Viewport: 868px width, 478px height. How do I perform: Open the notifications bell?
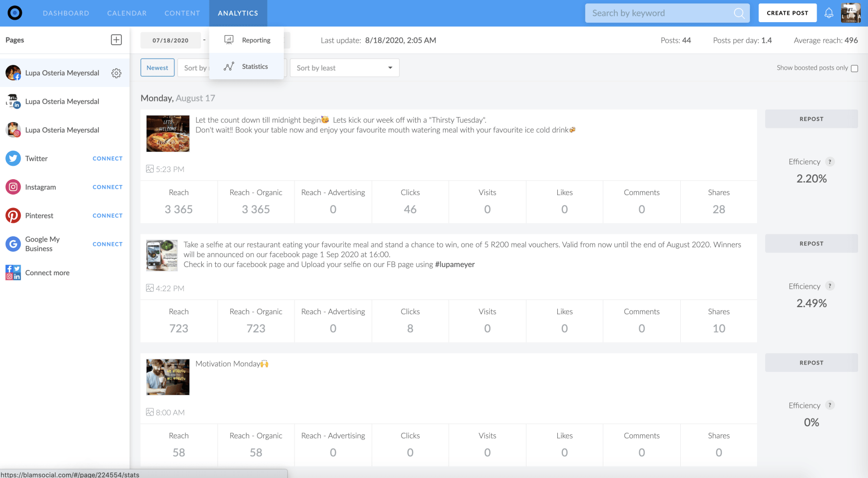(829, 13)
